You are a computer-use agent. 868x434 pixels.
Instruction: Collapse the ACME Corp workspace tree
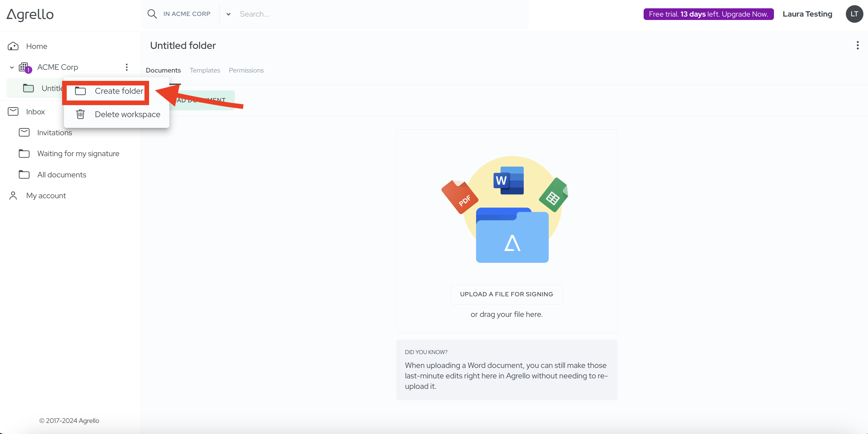12,67
